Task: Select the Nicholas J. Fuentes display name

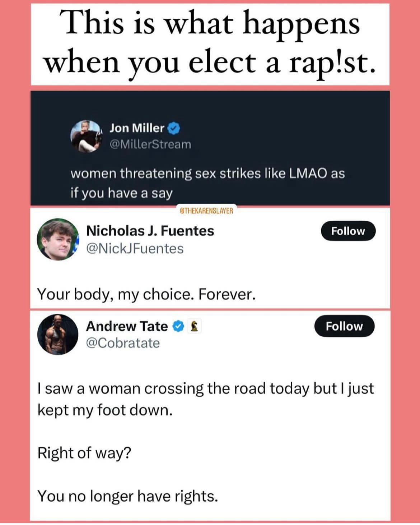Action: (150, 231)
